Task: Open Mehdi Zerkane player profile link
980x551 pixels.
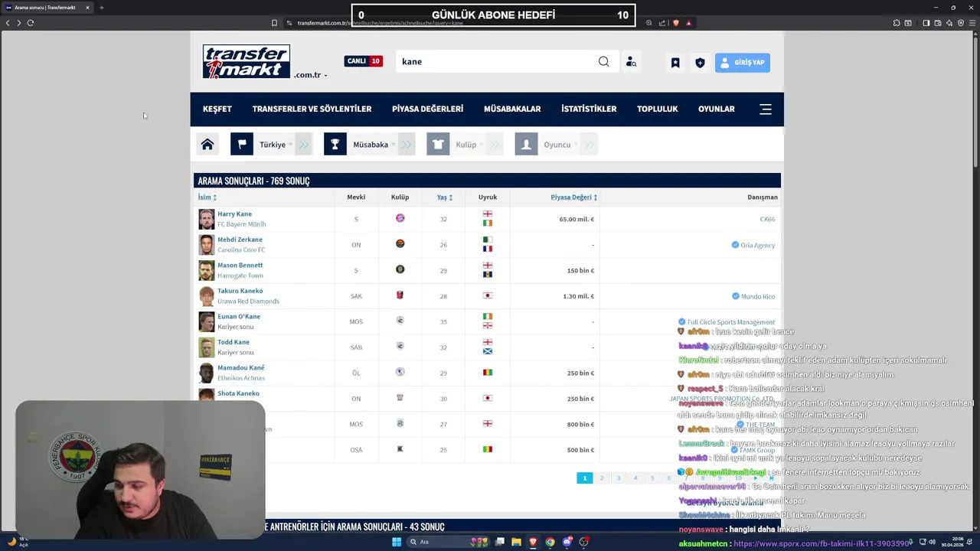Action: click(x=240, y=240)
